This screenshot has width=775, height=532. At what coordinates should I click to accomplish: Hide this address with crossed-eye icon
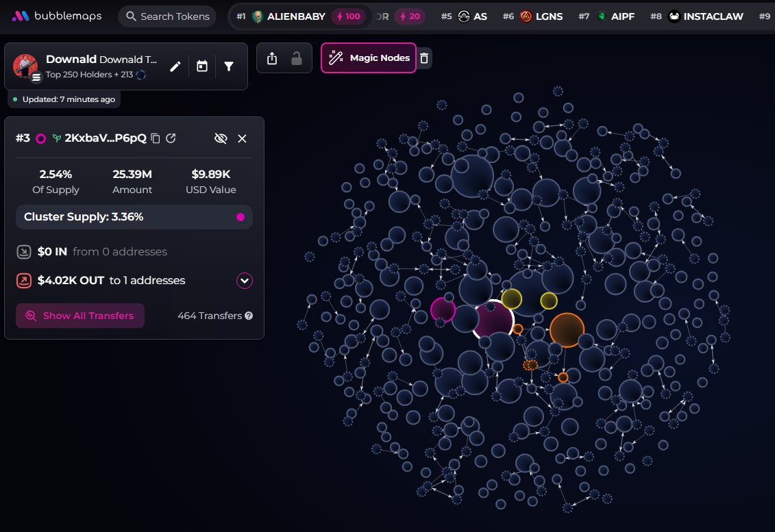coord(221,138)
